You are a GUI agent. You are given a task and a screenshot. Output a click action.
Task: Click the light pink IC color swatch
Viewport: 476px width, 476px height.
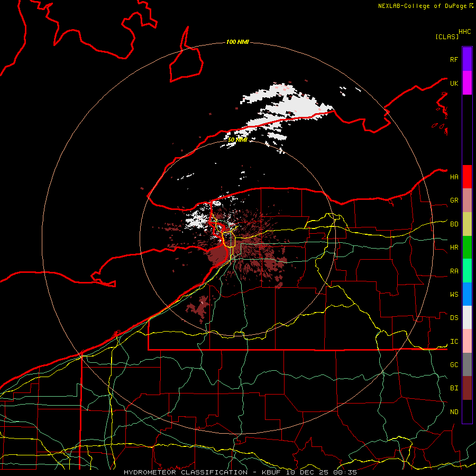467,341
